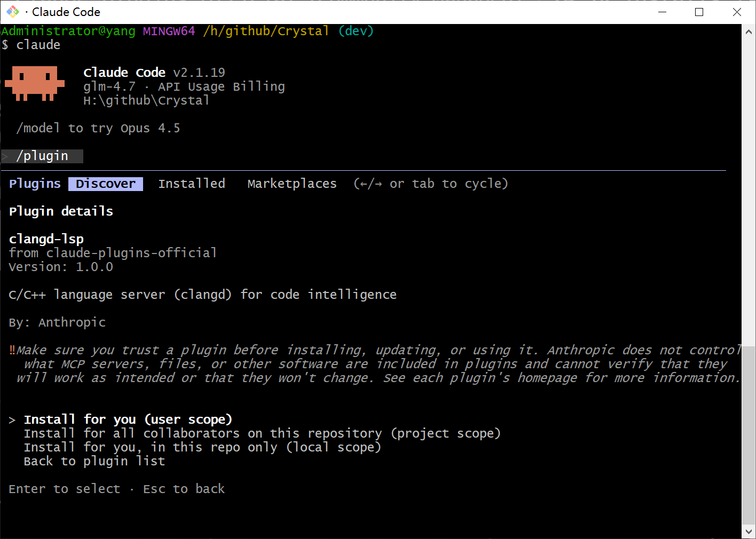Select the Discover tab
The image size is (756, 539).
pos(106,184)
